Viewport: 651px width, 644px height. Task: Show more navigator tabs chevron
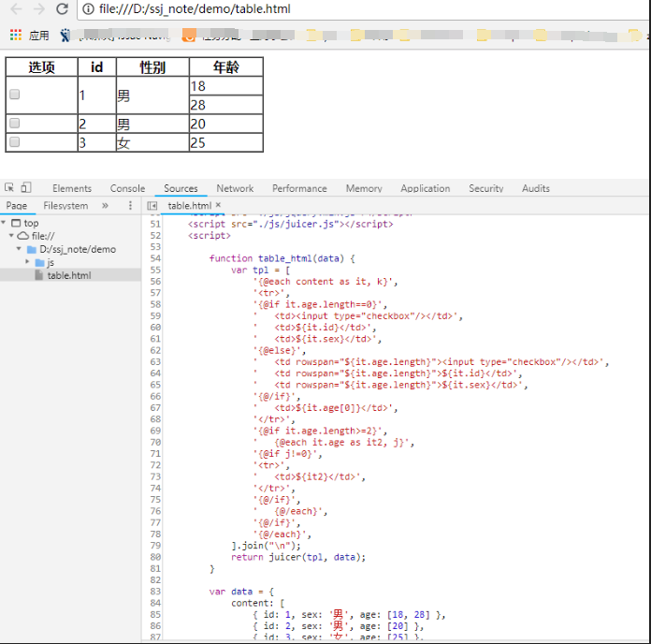tap(105, 205)
